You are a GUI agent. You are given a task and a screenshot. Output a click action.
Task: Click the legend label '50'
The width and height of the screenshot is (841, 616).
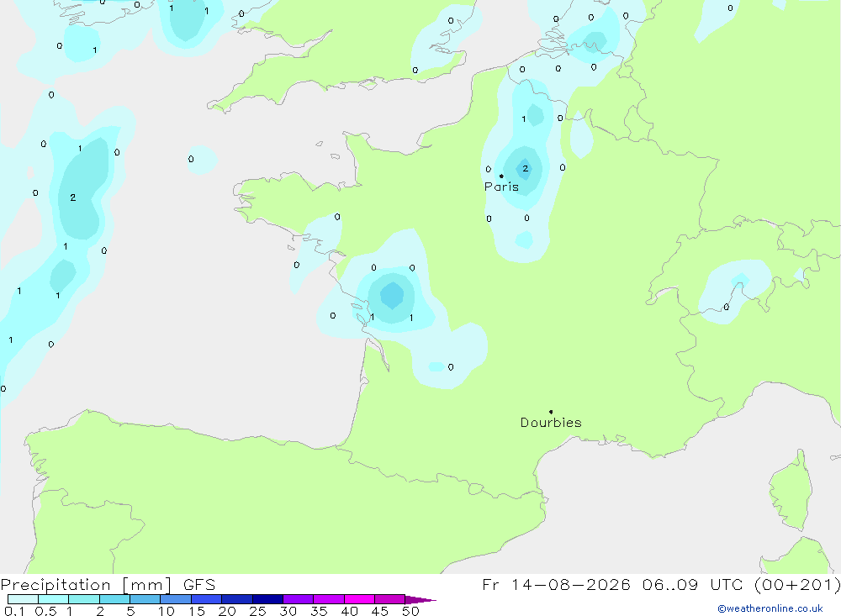point(410,611)
